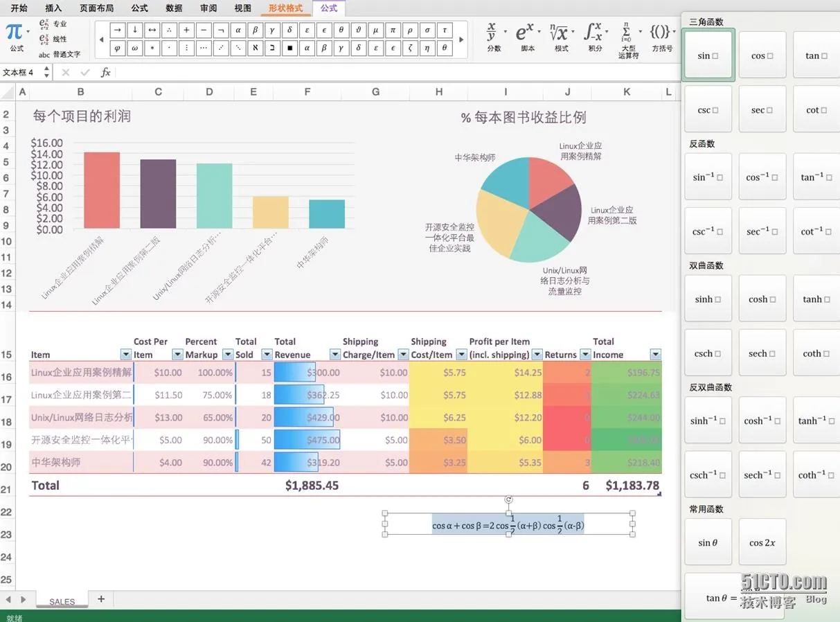Open the Total Sold filter dropdown

pos(267,355)
